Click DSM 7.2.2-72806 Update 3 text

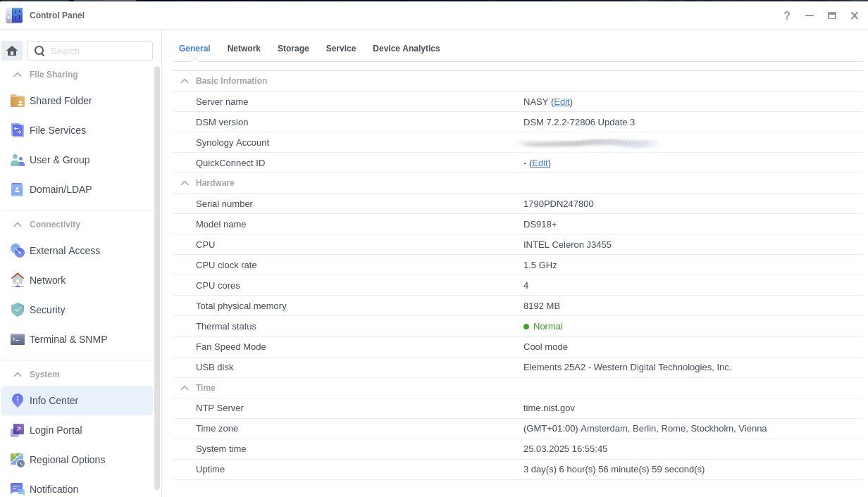(x=579, y=122)
